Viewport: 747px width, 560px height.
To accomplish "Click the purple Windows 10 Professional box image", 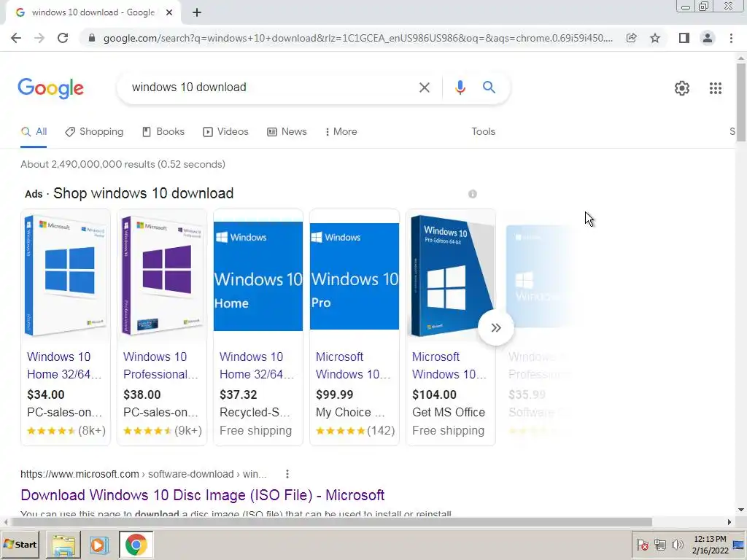I will 162,276.
